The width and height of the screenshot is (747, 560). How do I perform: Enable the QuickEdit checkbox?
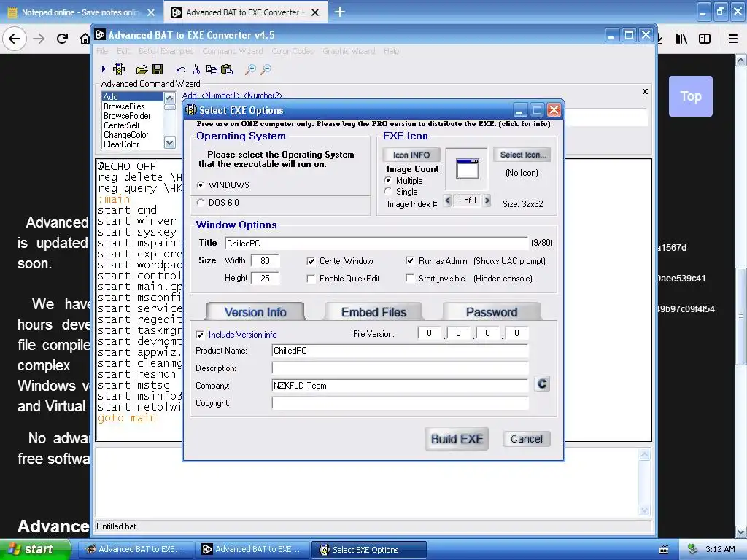tap(311, 279)
